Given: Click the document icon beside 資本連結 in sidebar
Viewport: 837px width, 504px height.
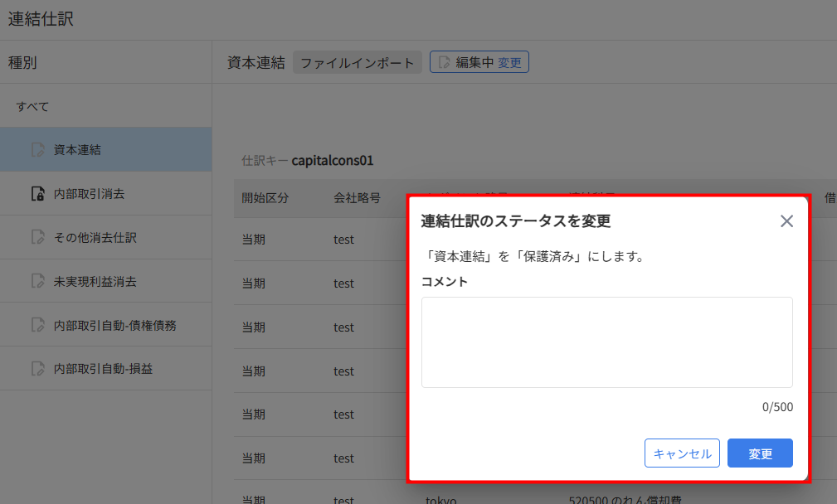Looking at the screenshot, I should tap(37, 150).
